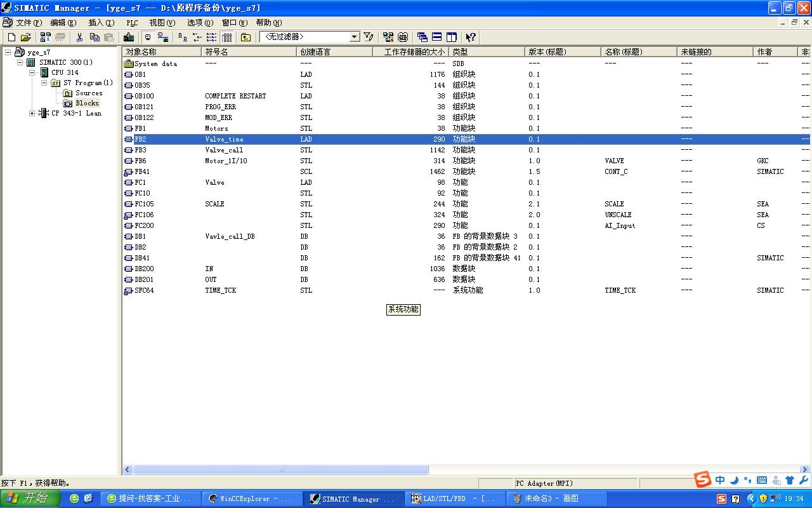Select the FC105 SCALE block
The height and width of the screenshot is (508, 812).
[x=466, y=204]
